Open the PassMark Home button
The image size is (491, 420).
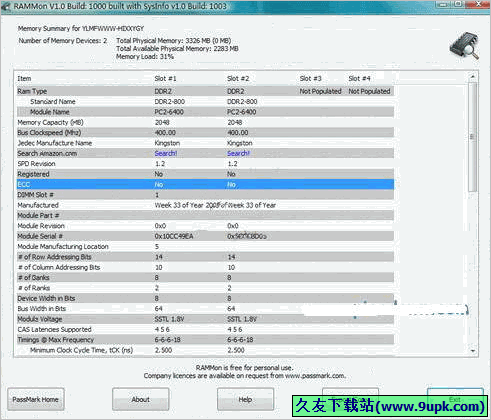tap(36, 399)
